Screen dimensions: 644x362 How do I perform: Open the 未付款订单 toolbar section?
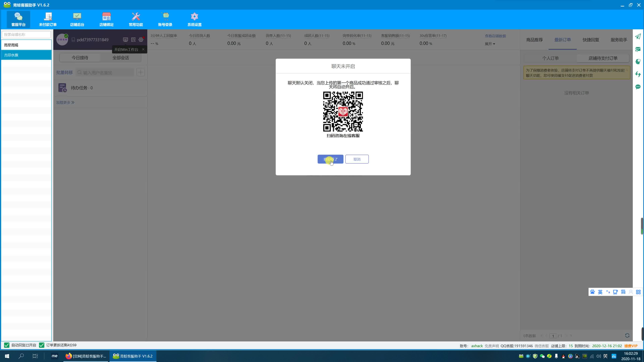48,19
